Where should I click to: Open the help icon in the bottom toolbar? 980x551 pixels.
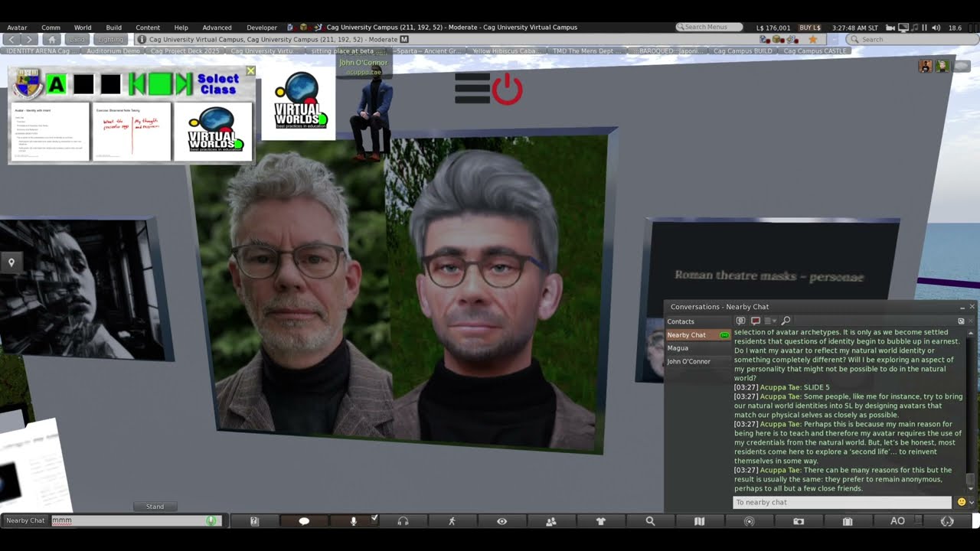click(x=255, y=521)
